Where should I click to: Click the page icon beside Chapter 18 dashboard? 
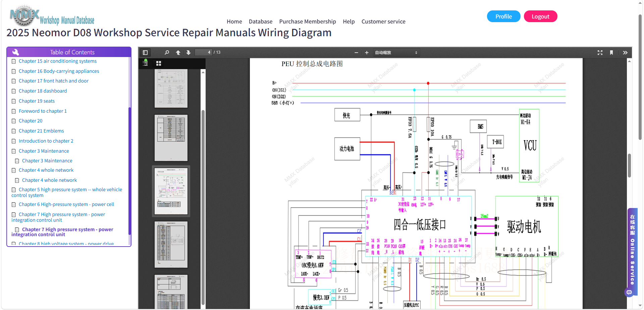click(x=14, y=91)
